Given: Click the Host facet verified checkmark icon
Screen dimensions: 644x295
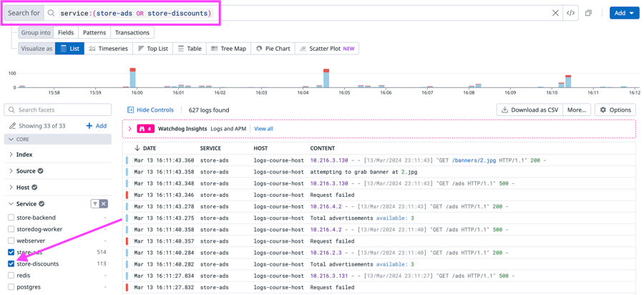Looking at the screenshot, I should coord(34,188).
